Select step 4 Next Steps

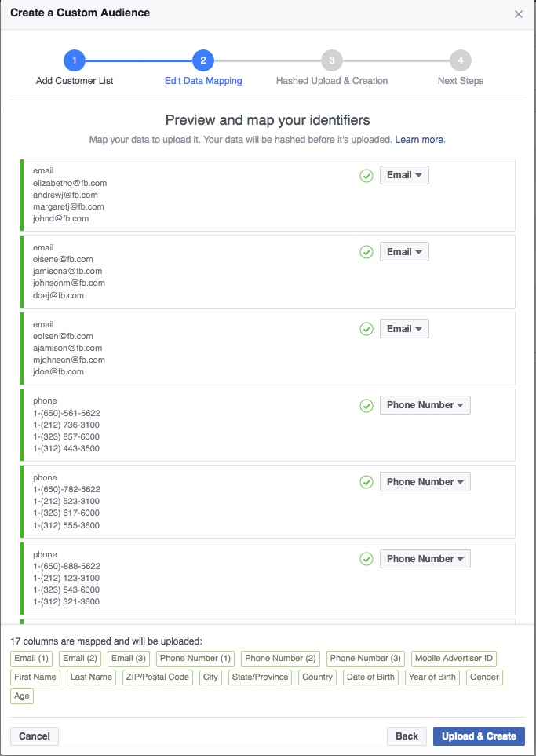pyautogui.click(x=460, y=60)
